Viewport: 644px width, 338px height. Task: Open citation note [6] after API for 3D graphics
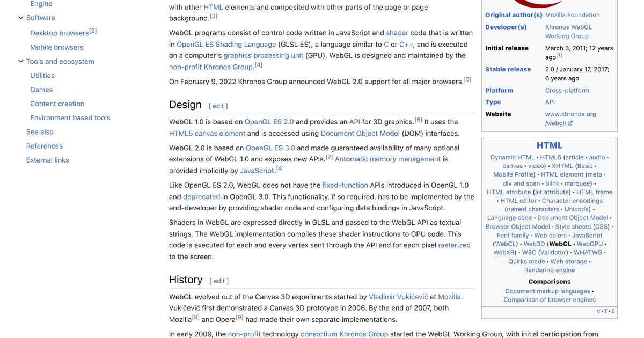[x=418, y=119]
